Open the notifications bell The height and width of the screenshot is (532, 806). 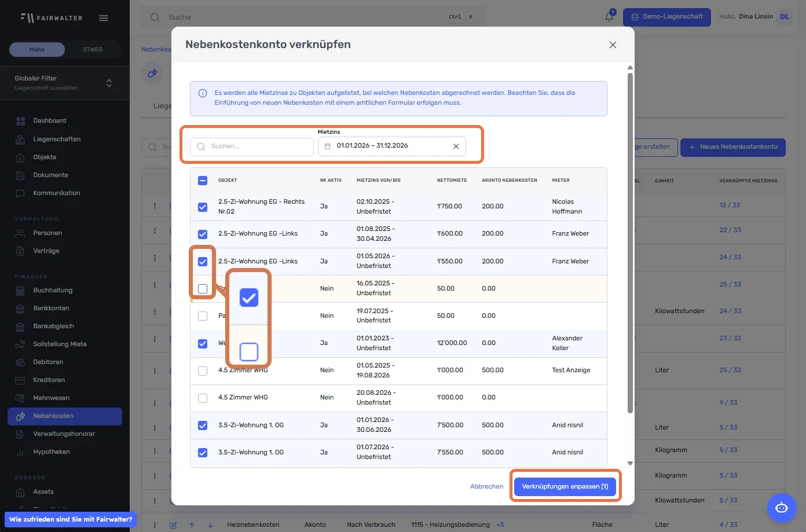click(x=609, y=17)
